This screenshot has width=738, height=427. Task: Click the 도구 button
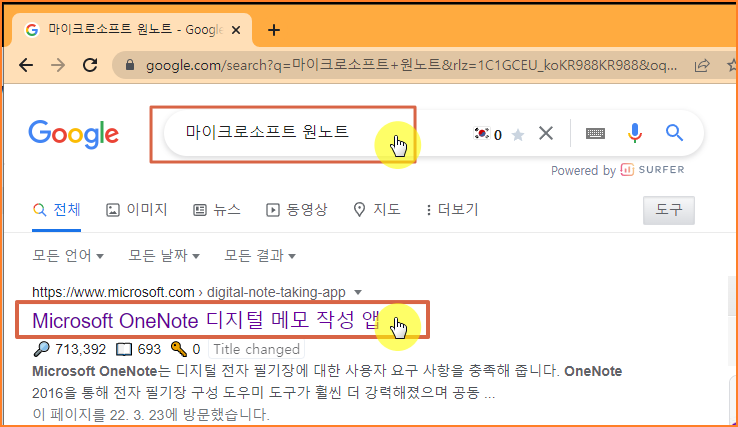click(668, 210)
